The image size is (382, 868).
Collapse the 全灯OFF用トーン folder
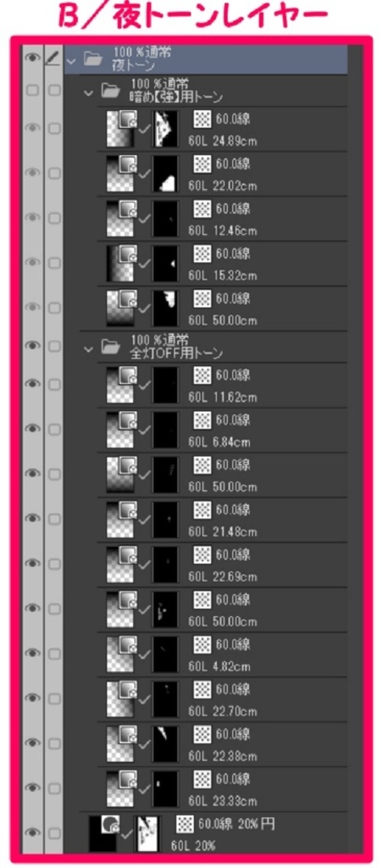(87, 348)
